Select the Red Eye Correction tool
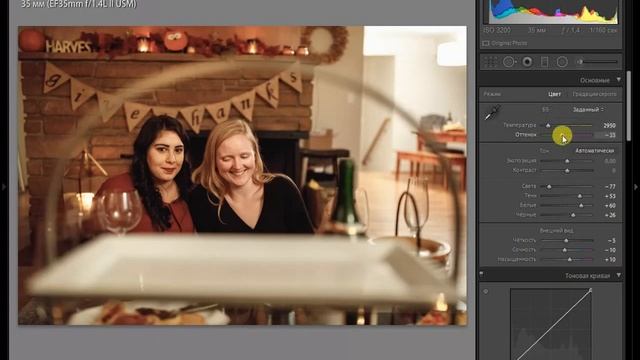 tap(527, 62)
